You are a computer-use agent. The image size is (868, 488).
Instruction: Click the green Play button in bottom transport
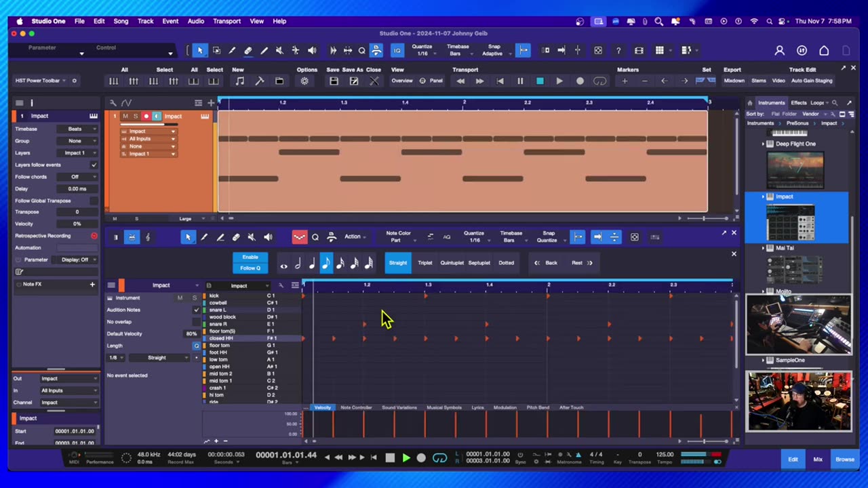pos(406,457)
